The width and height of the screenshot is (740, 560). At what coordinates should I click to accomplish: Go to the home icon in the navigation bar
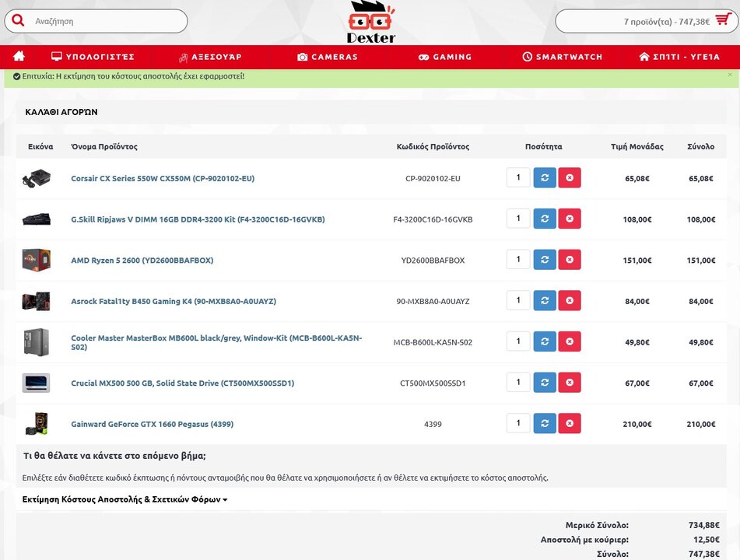coord(19,57)
